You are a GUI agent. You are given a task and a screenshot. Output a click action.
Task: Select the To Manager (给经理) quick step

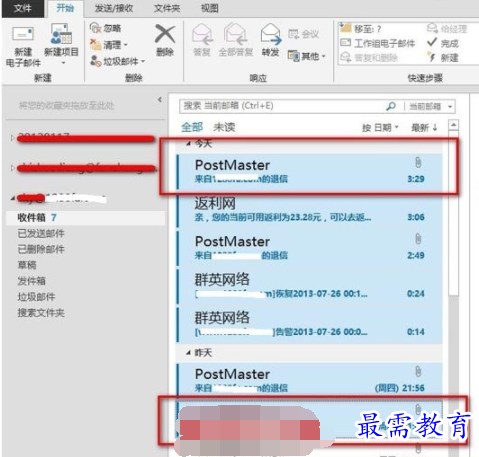(447, 29)
